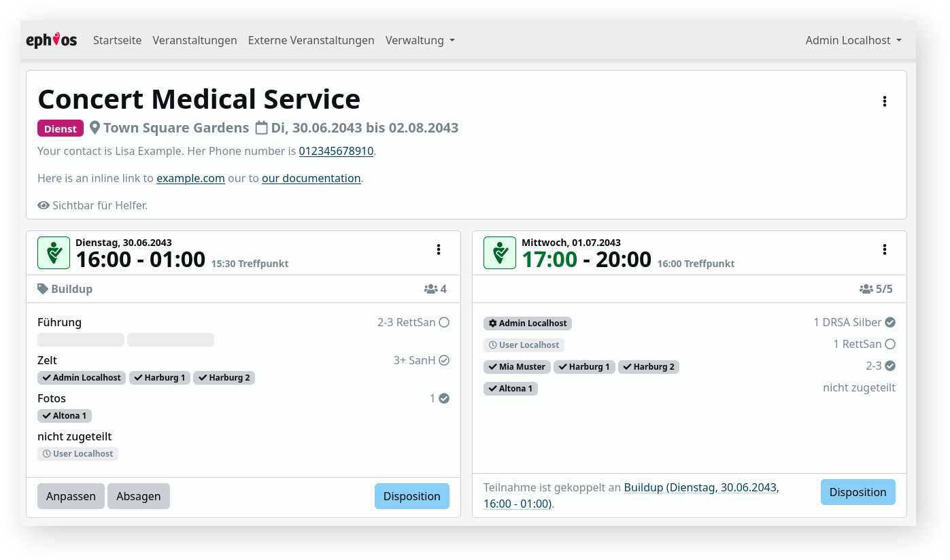950x560 pixels.
Task: Click the Absagen button
Action: coord(139,496)
